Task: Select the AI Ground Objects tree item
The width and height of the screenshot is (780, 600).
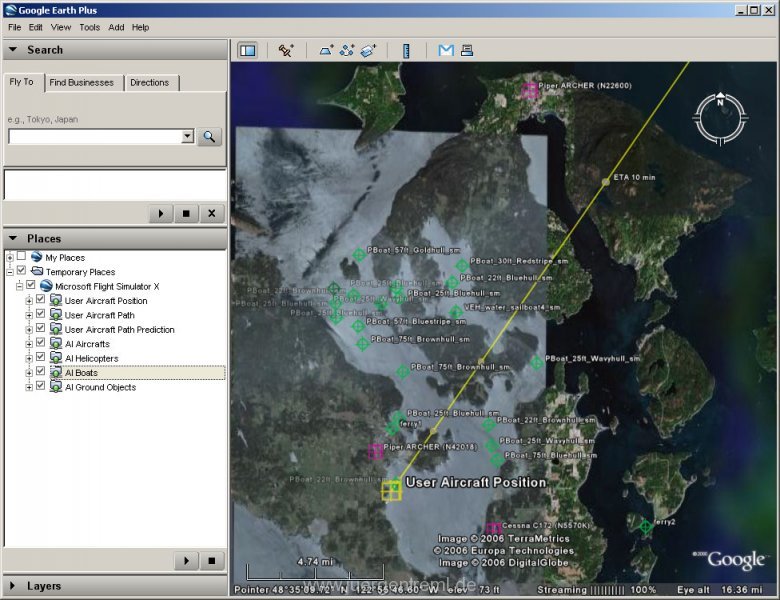Action: click(100, 387)
